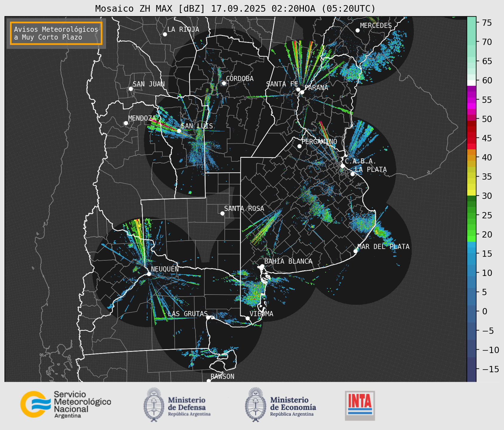504x430 pixels.
Task: Click the INTA logo
Action: tap(360, 405)
